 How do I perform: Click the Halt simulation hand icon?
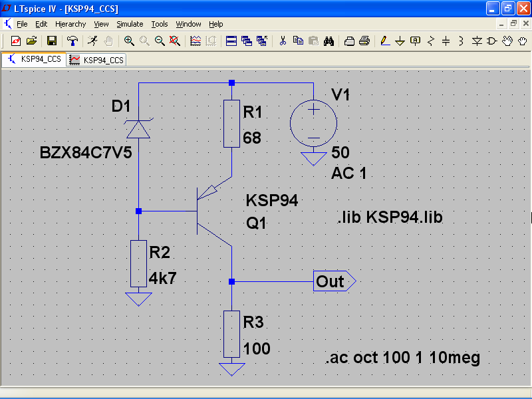(108, 41)
